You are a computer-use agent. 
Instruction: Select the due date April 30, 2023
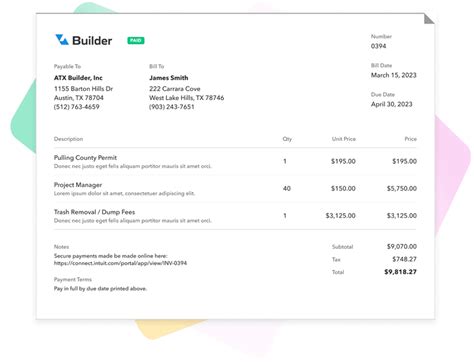pyautogui.click(x=392, y=104)
